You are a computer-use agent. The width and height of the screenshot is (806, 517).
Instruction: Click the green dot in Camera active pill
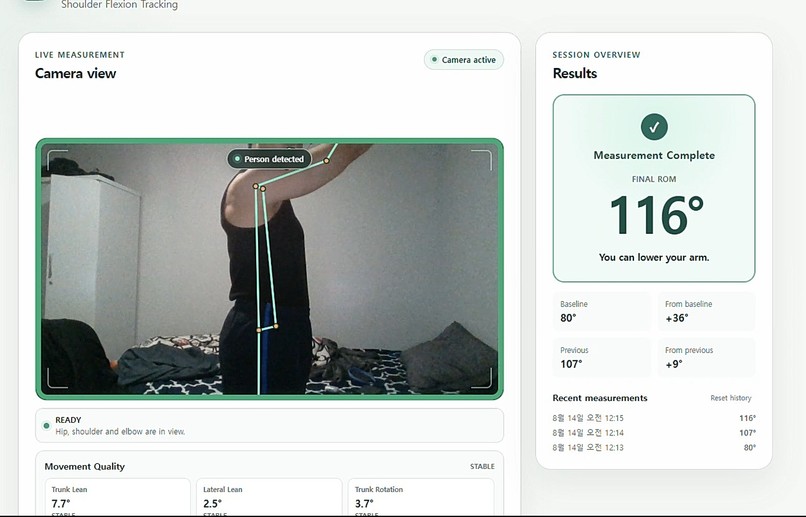pos(434,60)
